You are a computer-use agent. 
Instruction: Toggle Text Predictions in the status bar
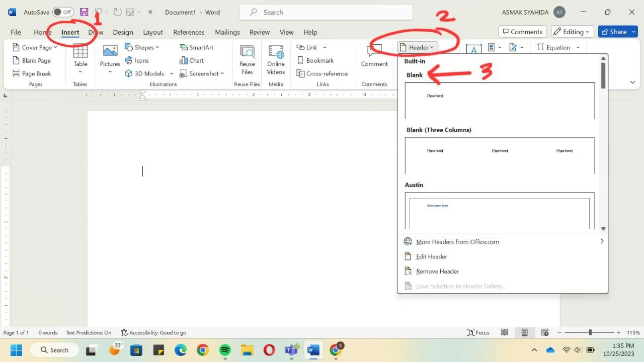pos(89,332)
